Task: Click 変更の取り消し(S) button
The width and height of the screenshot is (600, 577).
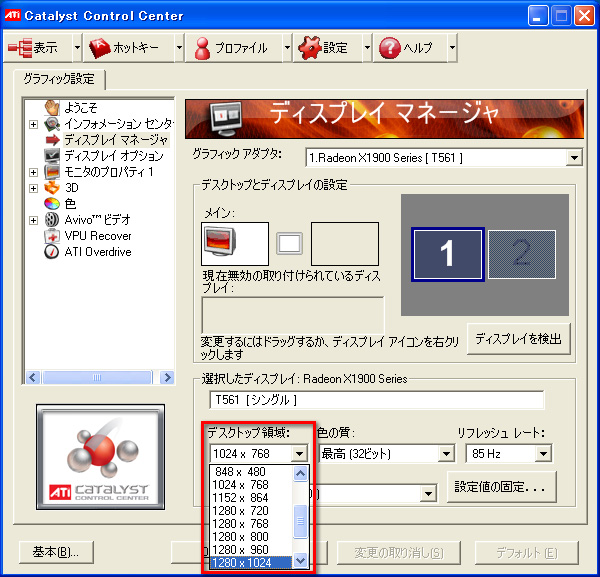Action: tap(399, 553)
